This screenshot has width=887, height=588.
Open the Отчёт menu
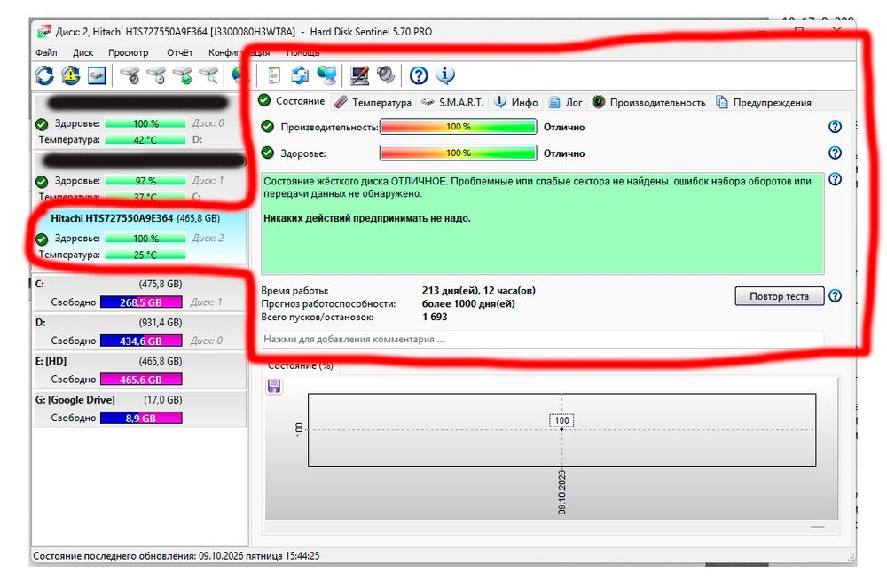click(180, 52)
